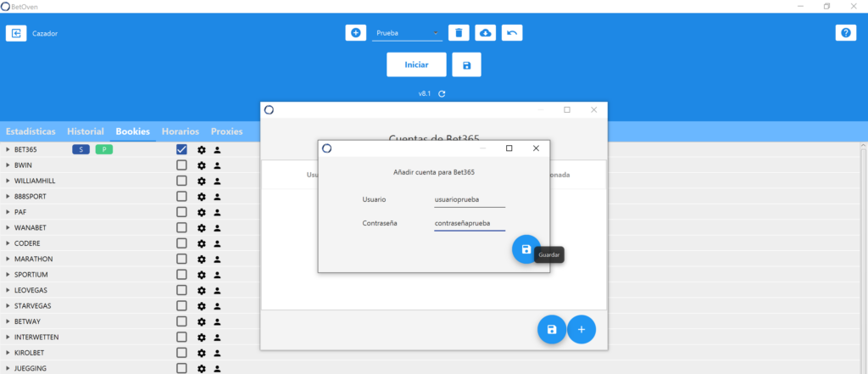Open WILLIAMHILL settings gear

202,181
